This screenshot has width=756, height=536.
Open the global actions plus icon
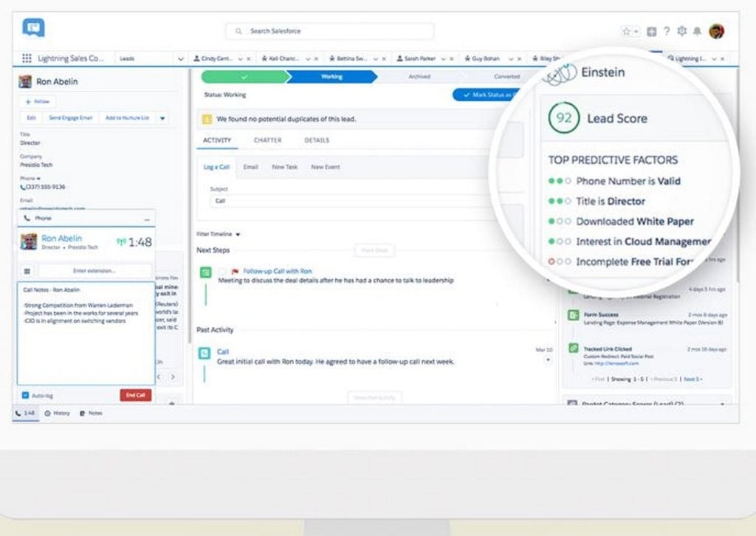click(x=651, y=31)
